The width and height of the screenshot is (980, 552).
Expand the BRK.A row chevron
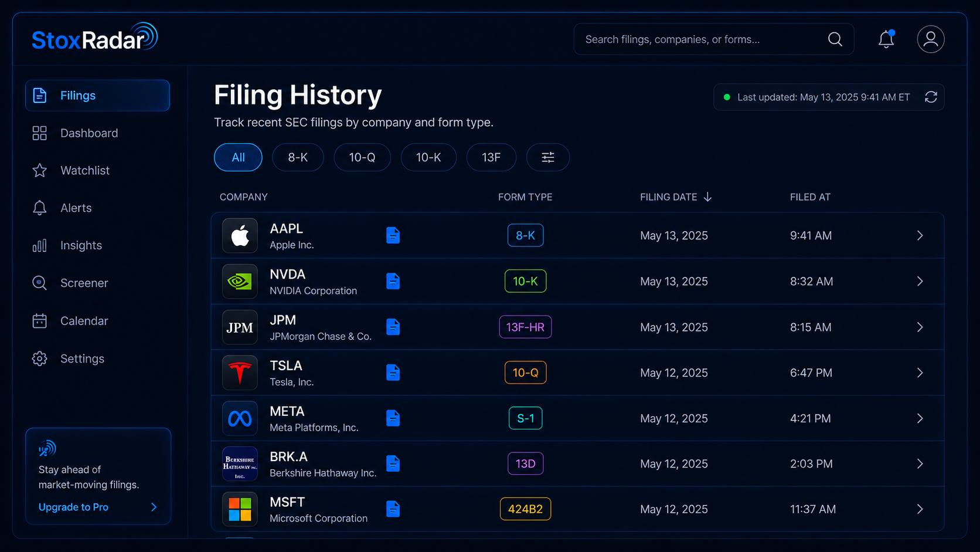(x=920, y=463)
